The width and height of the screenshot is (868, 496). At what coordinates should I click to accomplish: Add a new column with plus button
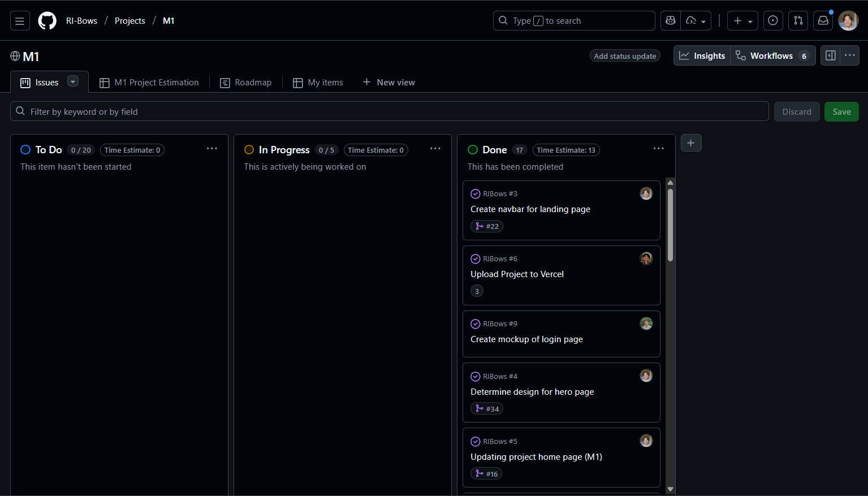pyautogui.click(x=691, y=143)
